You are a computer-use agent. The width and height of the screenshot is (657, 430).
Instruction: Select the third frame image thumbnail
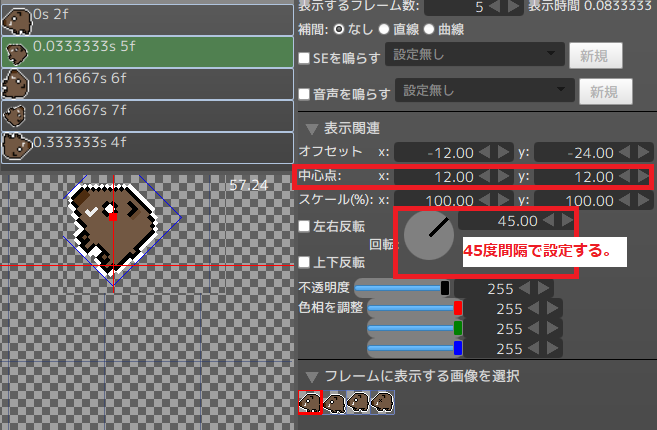(x=359, y=402)
